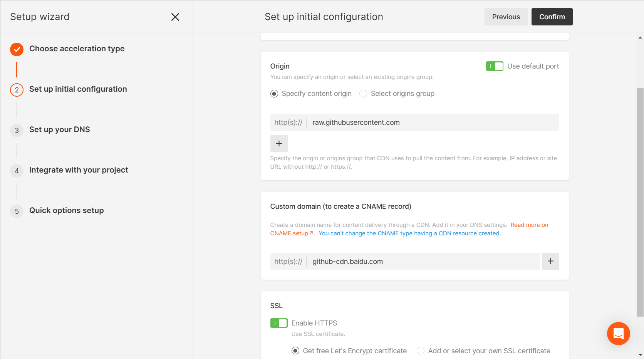Image resolution: width=644 pixels, height=359 pixels.
Task: Click the Custom domain section heading
Action: [340, 206]
